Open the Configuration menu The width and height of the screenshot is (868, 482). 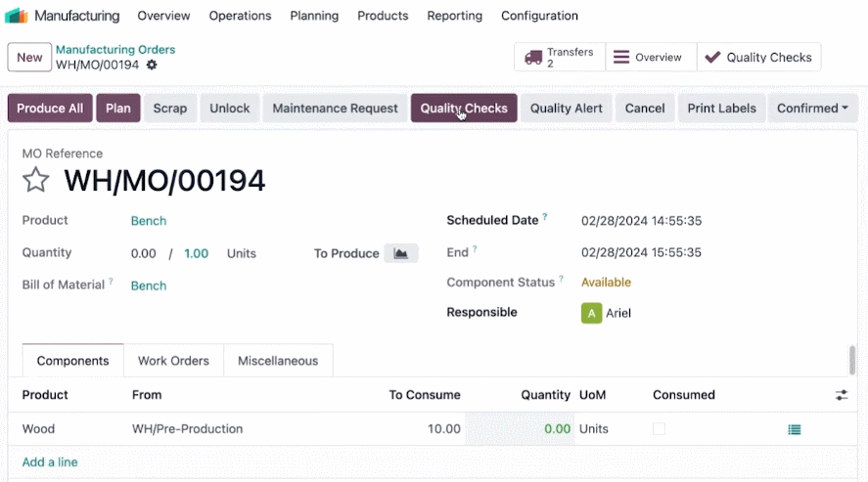pos(539,16)
